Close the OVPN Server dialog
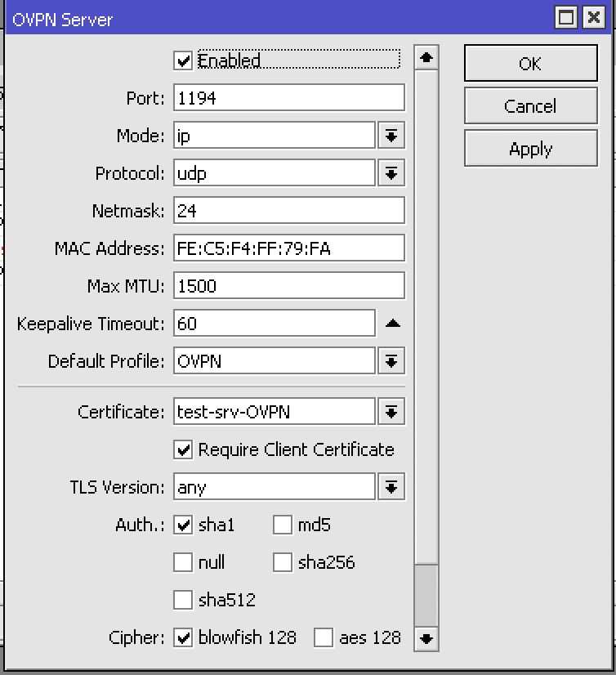The width and height of the screenshot is (616, 675). [x=594, y=18]
